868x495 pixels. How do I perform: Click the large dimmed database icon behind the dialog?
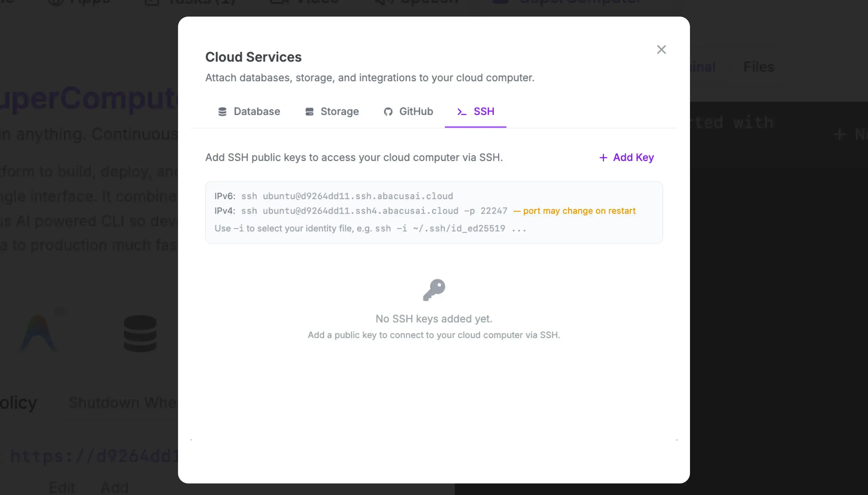pos(140,333)
